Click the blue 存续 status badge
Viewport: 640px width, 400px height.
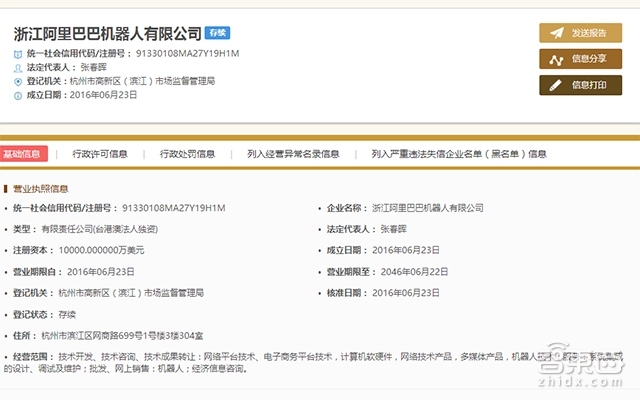218,33
